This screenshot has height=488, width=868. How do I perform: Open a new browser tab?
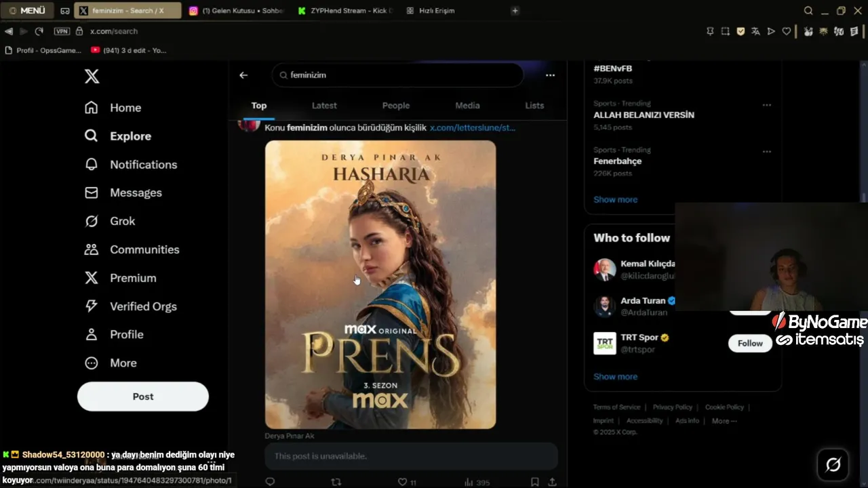click(515, 11)
